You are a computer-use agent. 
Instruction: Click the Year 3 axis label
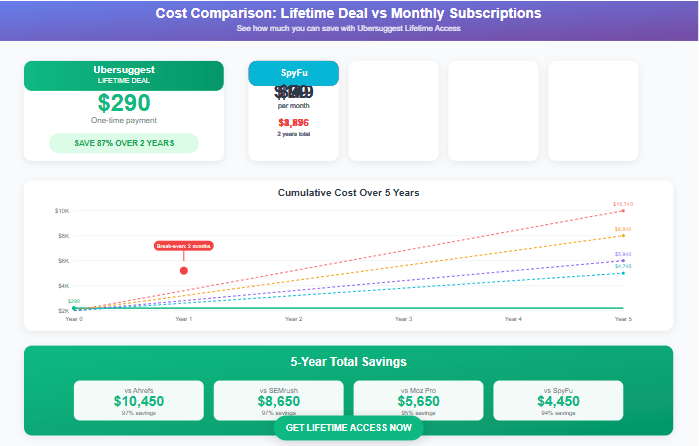click(x=403, y=319)
